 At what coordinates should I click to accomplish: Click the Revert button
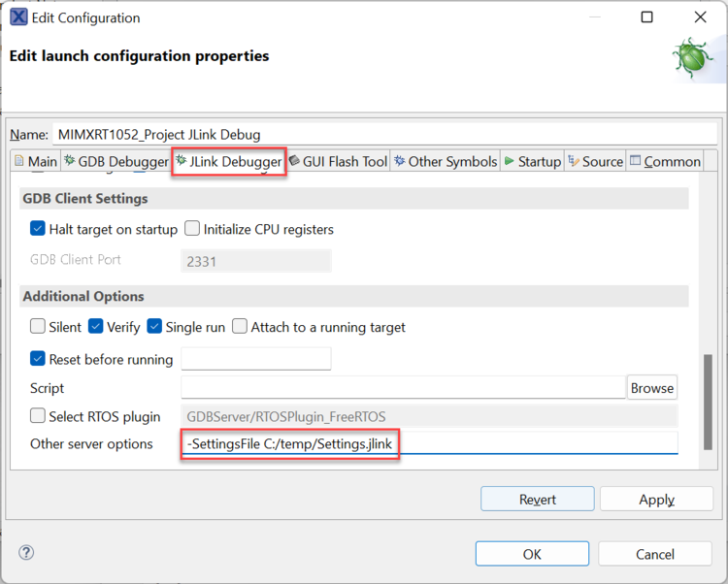[537, 500]
